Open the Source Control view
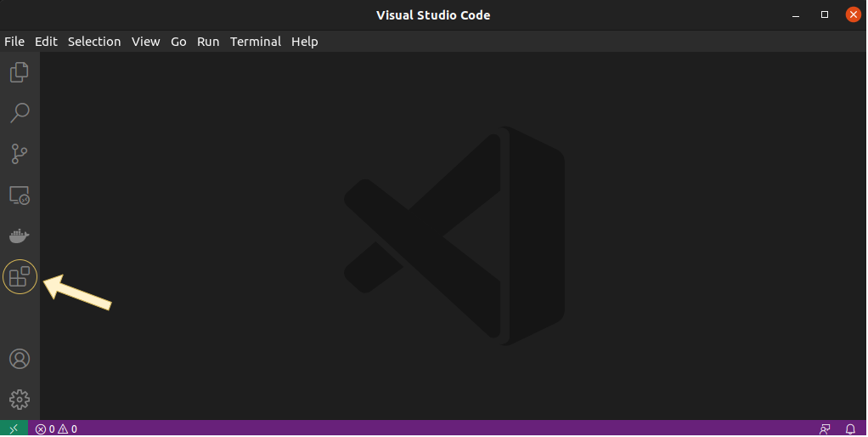This screenshot has width=868, height=437. 20,154
